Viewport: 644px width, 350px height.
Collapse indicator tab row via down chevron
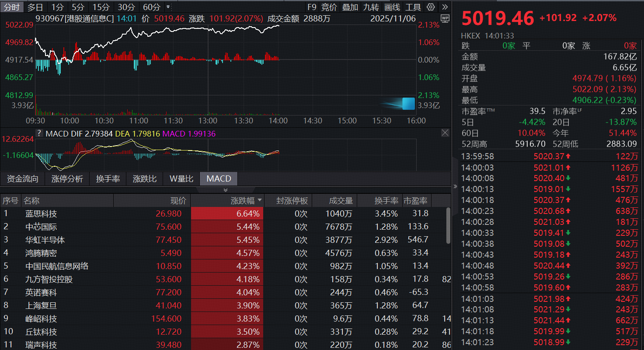226,189
